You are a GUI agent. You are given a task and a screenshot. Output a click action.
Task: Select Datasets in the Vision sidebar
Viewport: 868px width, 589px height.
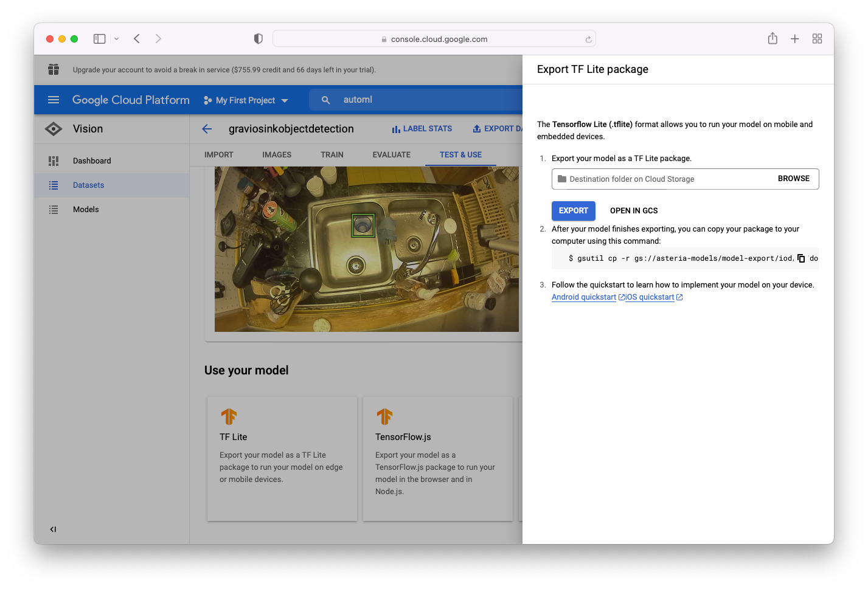88,185
